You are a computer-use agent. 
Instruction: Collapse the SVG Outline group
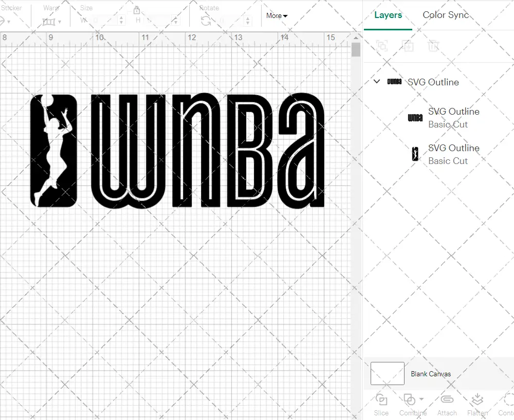pyautogui.click(x=376, y=81)
